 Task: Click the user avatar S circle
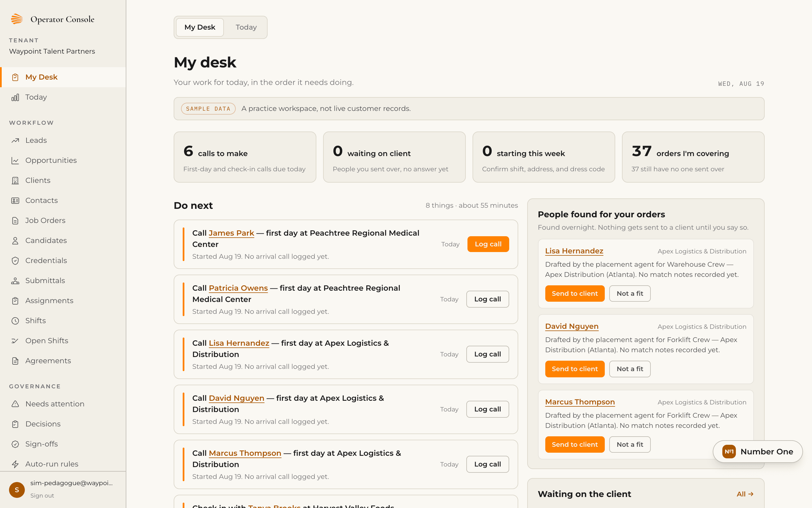pos(17,490)
